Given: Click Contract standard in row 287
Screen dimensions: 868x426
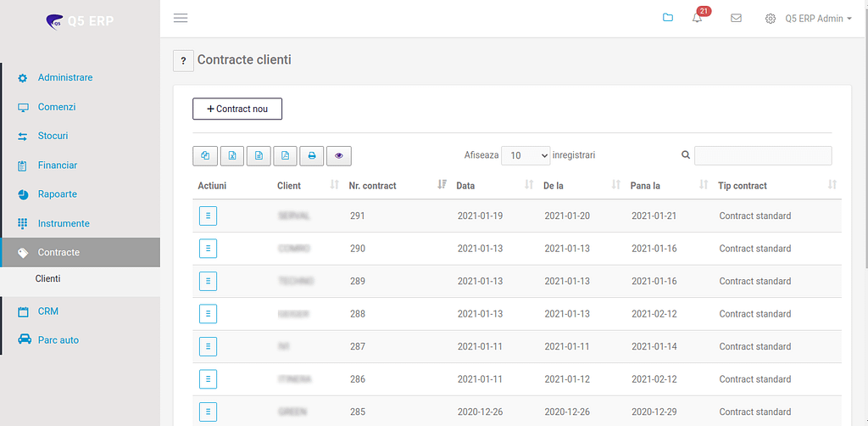Looking at the screenshot, I should coord(755,347).
